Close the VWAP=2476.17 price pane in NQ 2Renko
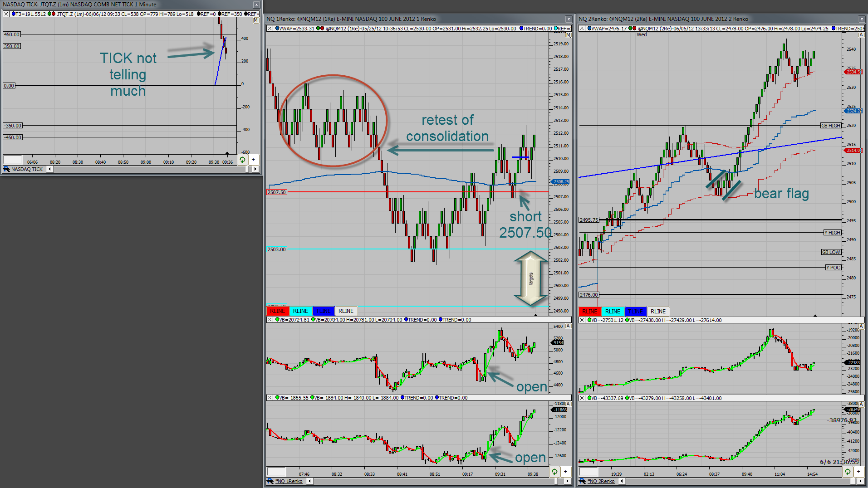The width and height of the screenshot is (868, 488). (582, 29)
